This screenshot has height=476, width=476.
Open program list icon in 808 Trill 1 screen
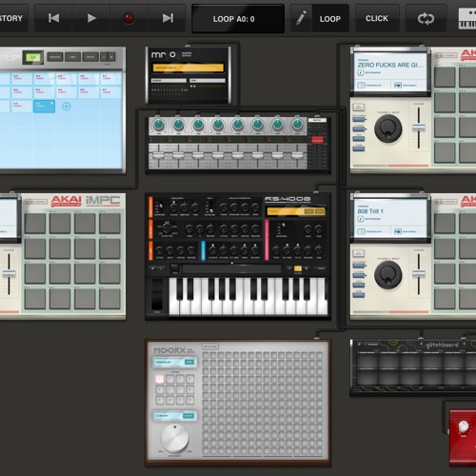click(361, 231)
